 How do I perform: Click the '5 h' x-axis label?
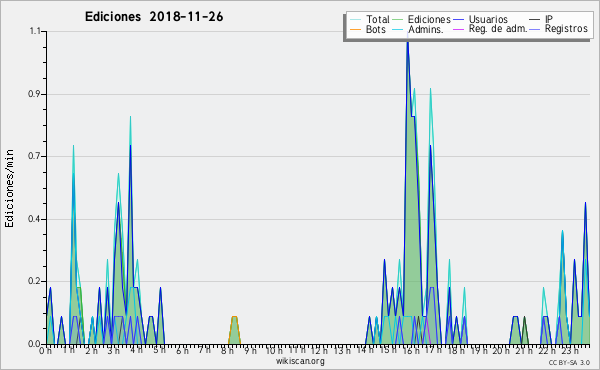tap(159, 350)
